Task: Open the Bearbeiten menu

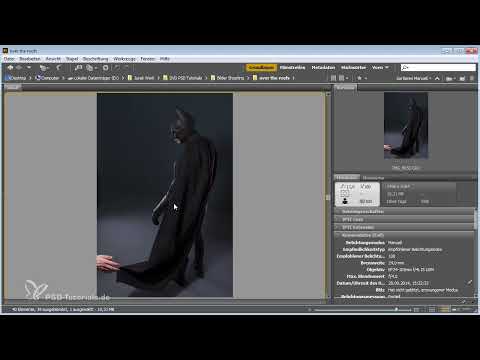Action: coord(30,59)
